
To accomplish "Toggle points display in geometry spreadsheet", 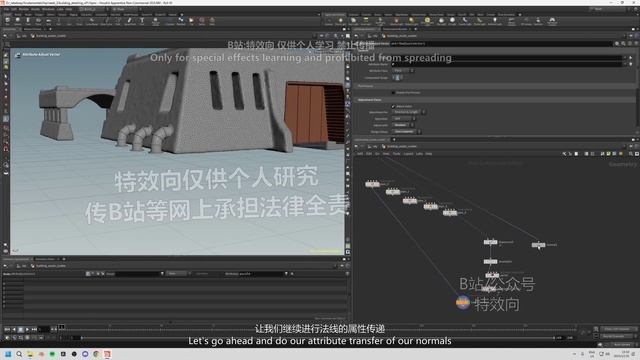I will coord(88,273).
